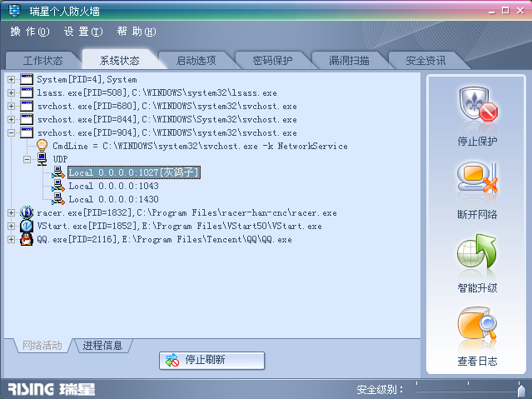The image size is (532, 399).
Task: Collapse the UDP subtree
Action: [27, 159]
